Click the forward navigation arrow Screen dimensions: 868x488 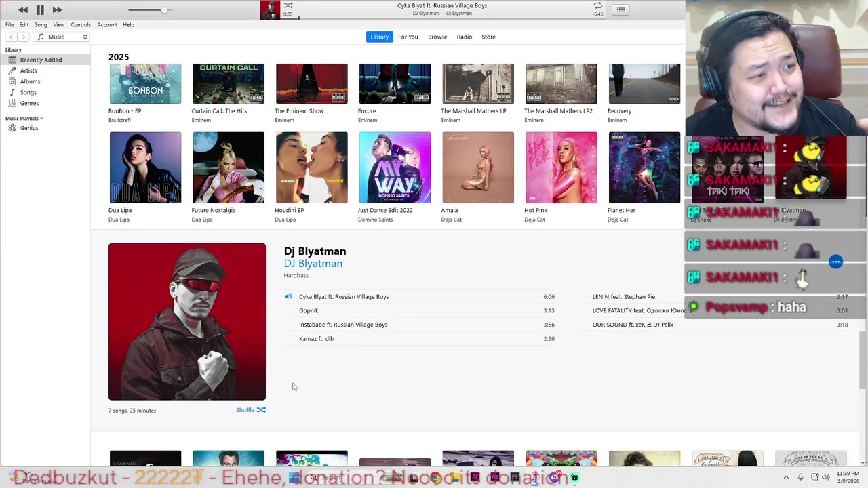24,37
